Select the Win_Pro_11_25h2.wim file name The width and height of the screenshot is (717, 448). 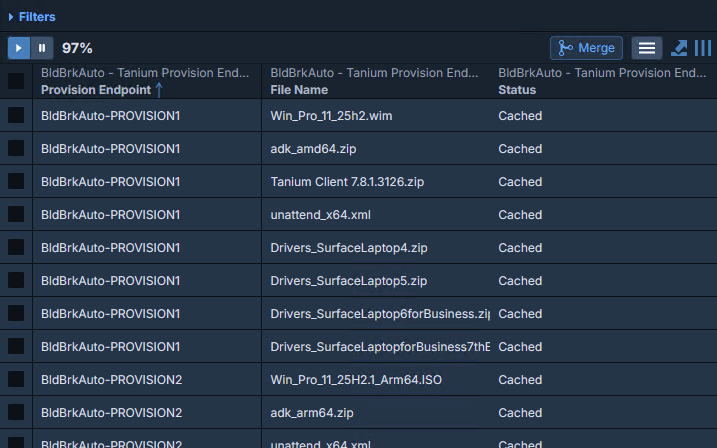click(x=331, y=116)
